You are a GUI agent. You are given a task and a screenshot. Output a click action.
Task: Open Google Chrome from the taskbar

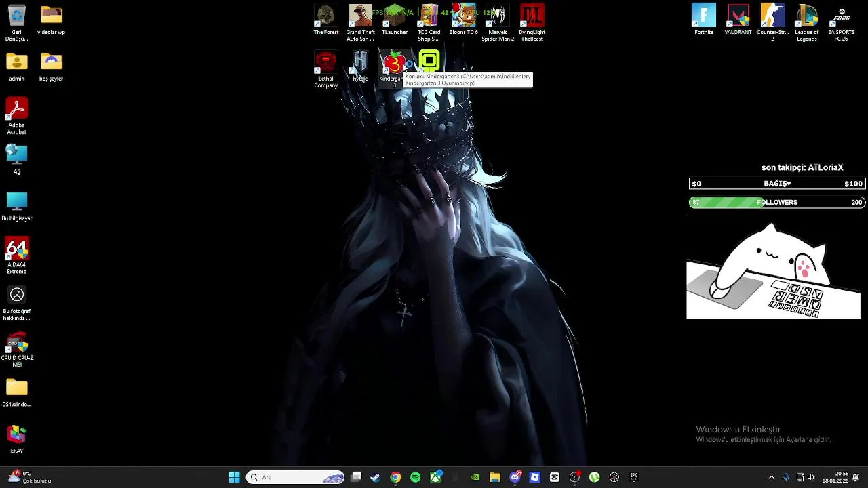[395, 477]
